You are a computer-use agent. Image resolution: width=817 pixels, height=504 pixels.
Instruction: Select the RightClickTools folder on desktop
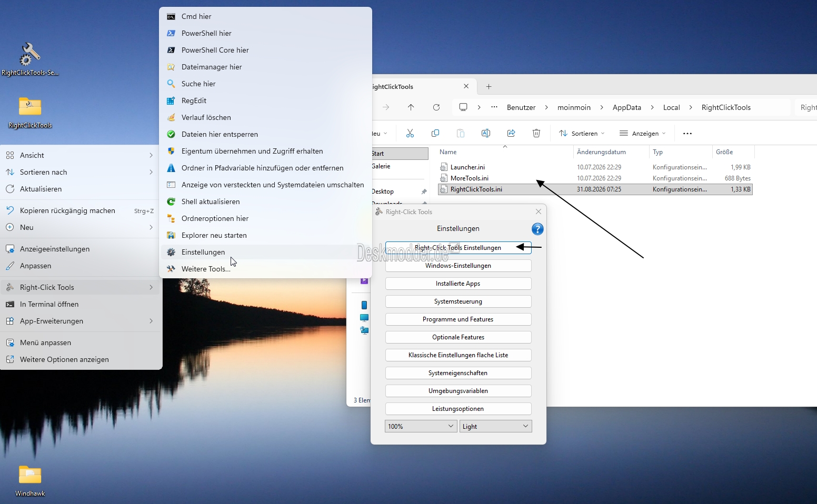pos(30,112)
